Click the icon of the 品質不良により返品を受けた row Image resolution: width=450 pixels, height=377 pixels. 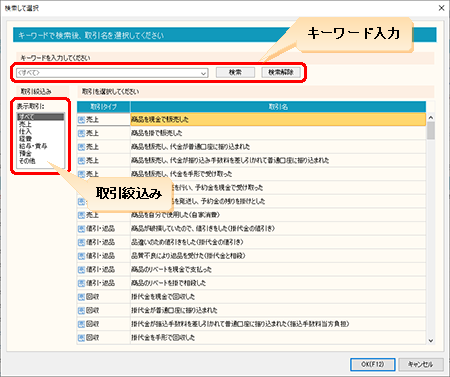(81, 256)
